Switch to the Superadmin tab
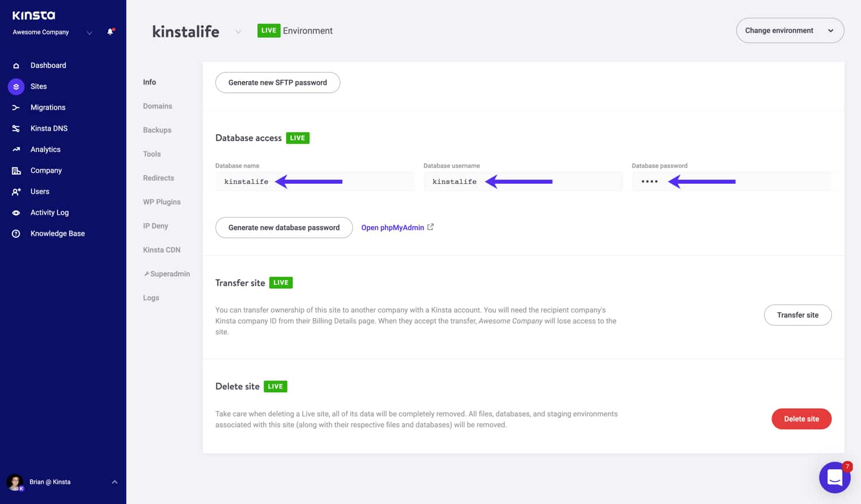Screen dimensions: 861x504 (170, 274)
